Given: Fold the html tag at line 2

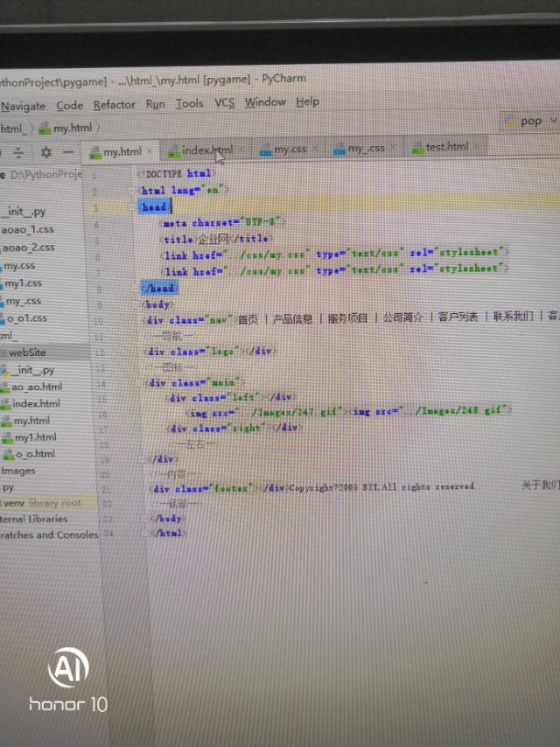Looking at the screenshot, I should click(132, 191).
